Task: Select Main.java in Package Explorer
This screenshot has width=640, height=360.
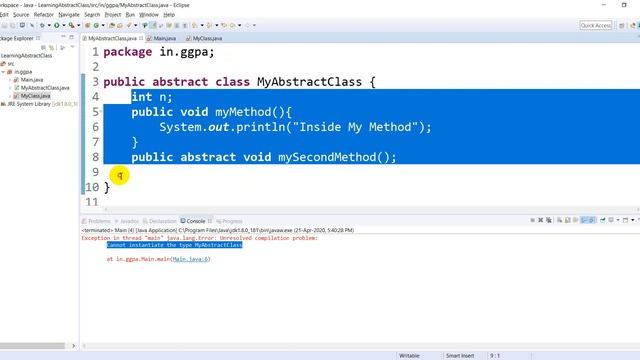Action: point(29,80)
